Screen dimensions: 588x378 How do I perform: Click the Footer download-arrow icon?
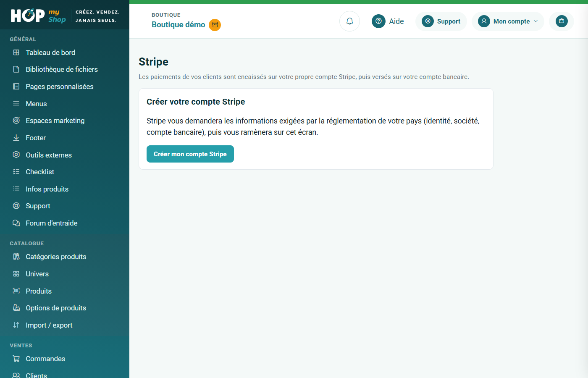coord(16,138)
